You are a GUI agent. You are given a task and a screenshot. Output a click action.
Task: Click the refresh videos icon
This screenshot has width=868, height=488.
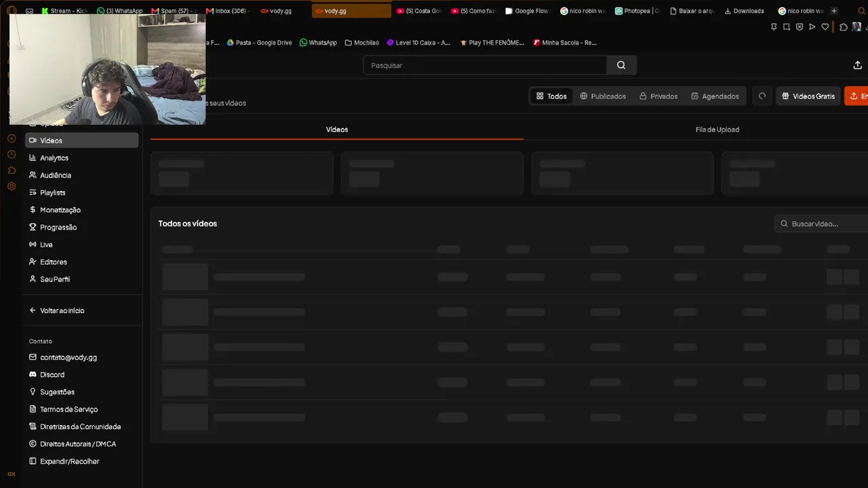point(762,96)
